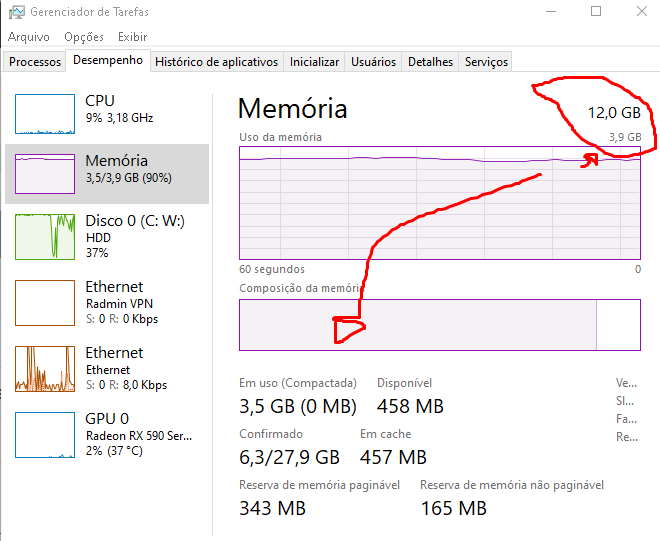Image resolution: width=660 pixels, height=541 pixels.
Task: Open the Serviços tab
Action: 486,62
